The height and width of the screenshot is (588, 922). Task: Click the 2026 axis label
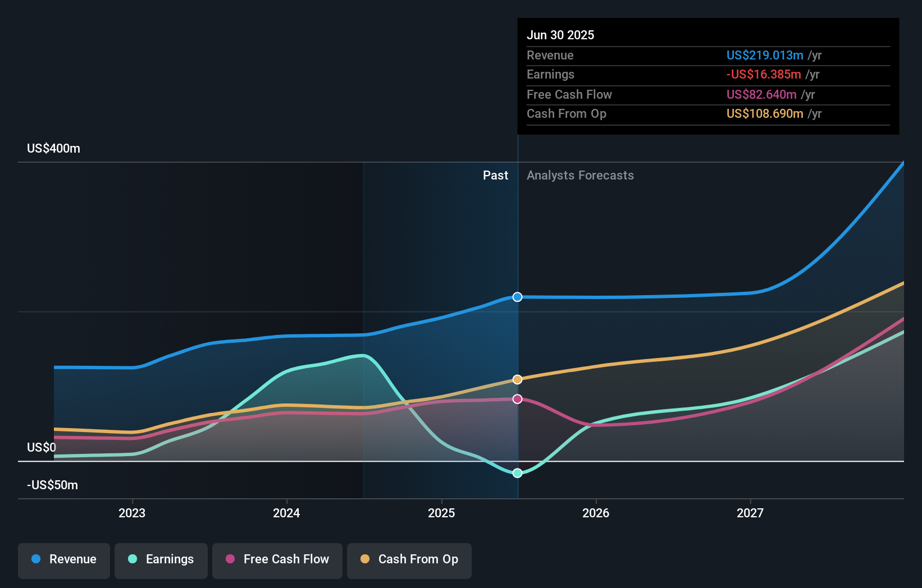tap(596, 513)
